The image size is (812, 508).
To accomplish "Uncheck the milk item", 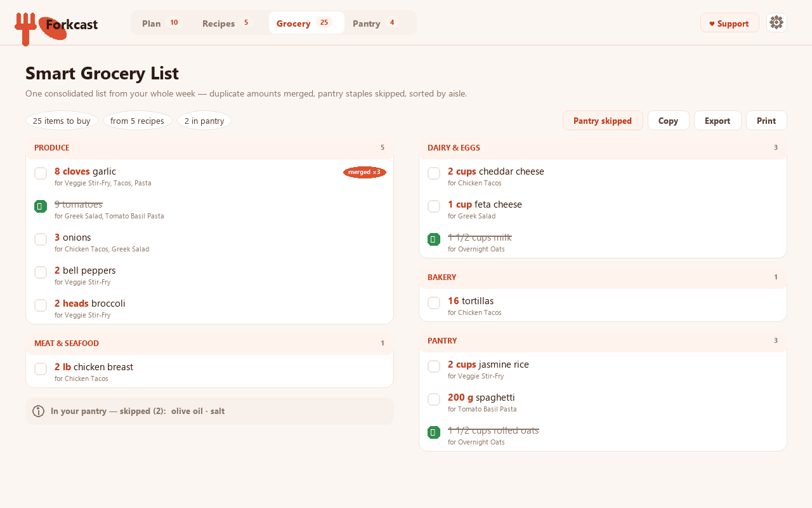I will [434, 239].
